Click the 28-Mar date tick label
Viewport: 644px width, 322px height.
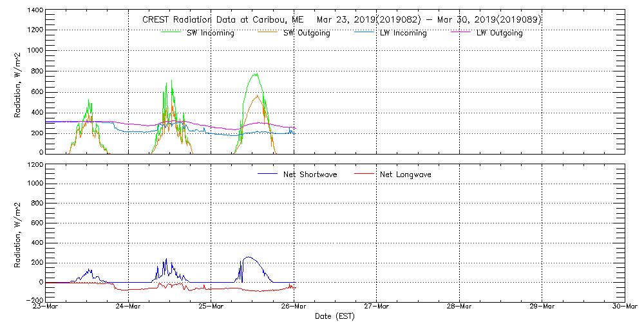pyautogui.click(x=459, y=307)
